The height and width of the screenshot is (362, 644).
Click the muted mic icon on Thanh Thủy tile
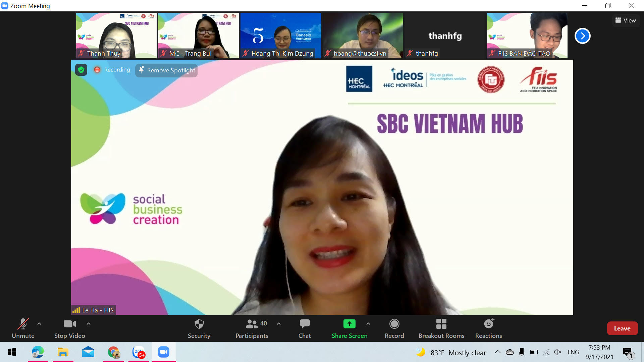[81, 54]
